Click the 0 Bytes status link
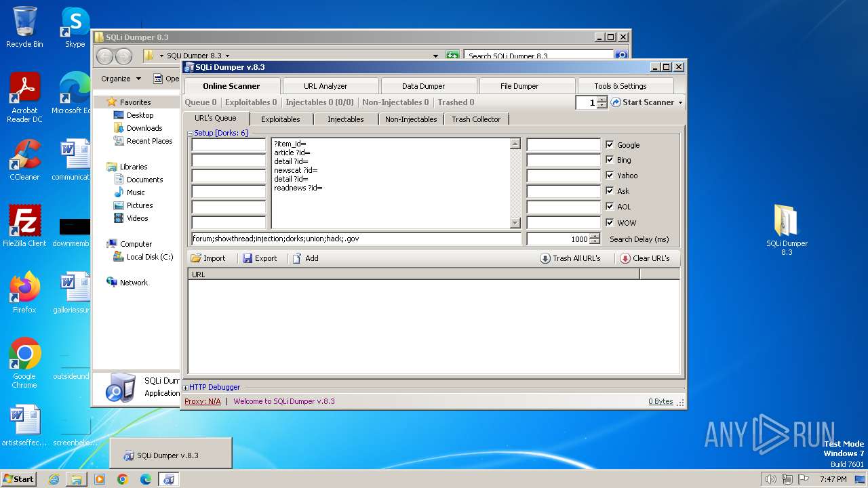This screenshot has width=868, height=488. click(x=660, y=401)
